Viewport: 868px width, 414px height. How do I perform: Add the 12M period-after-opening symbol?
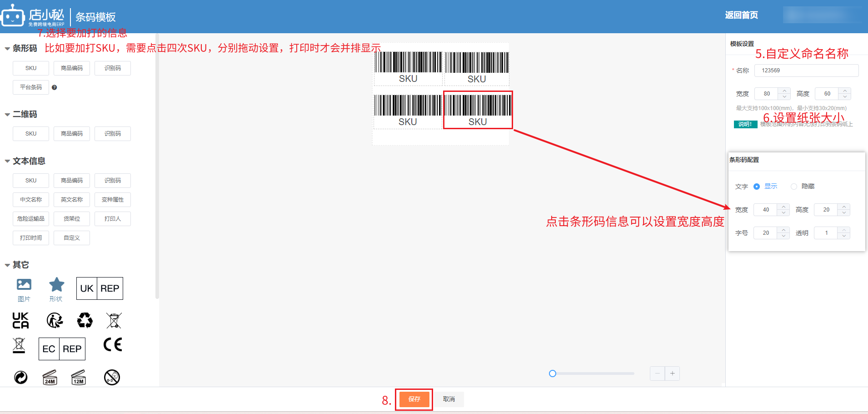pos(79,377)
